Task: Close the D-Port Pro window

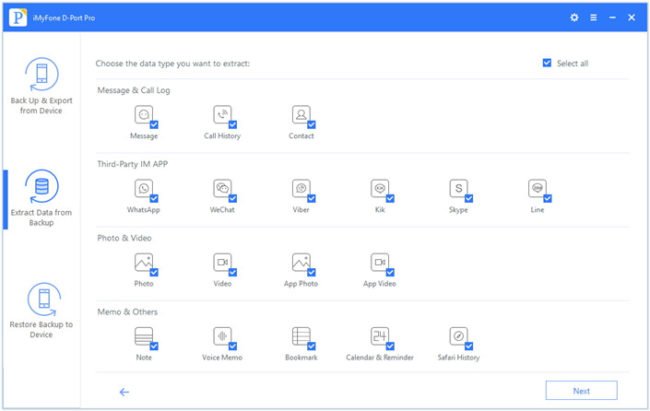Action: (x=631, y=17)
